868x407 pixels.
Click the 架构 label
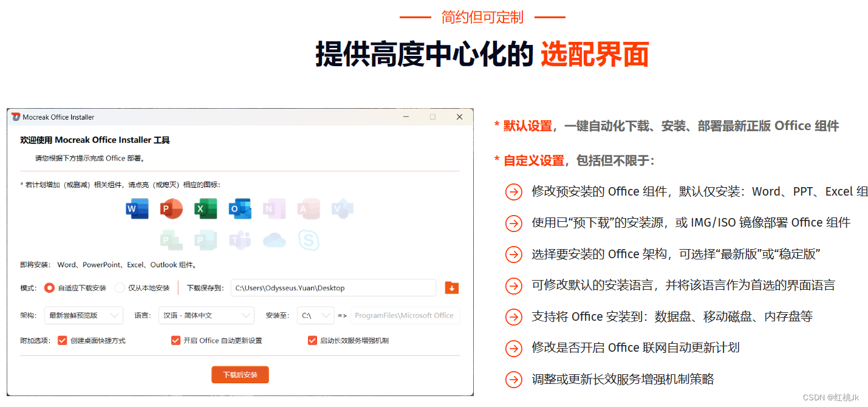[29, 315]
